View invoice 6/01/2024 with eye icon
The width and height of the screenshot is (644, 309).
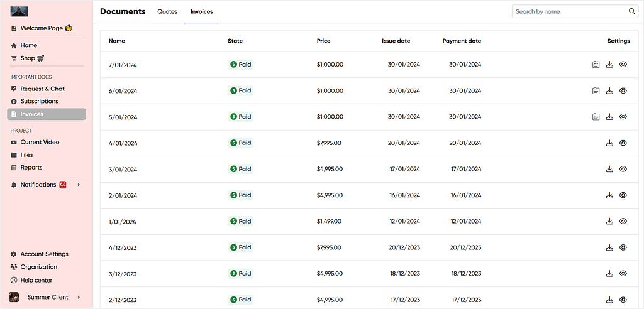[623, 90]
